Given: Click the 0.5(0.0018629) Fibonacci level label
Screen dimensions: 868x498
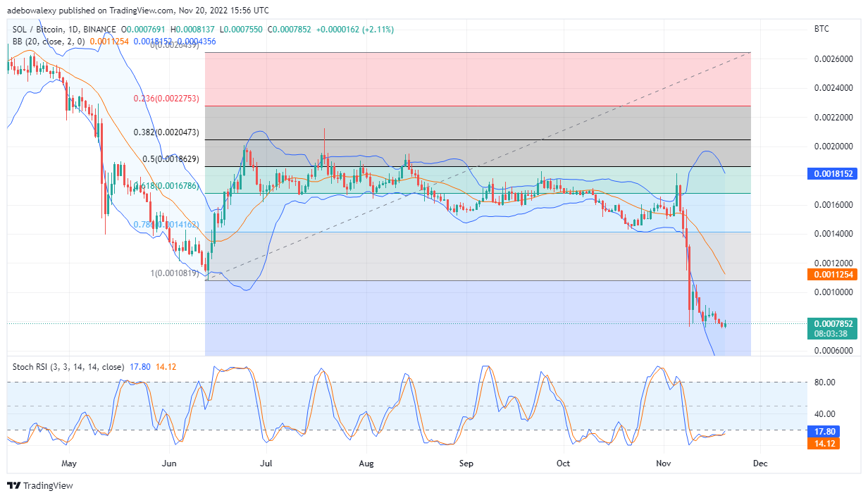Looking at the screenshot, I should tap(172, 160).
